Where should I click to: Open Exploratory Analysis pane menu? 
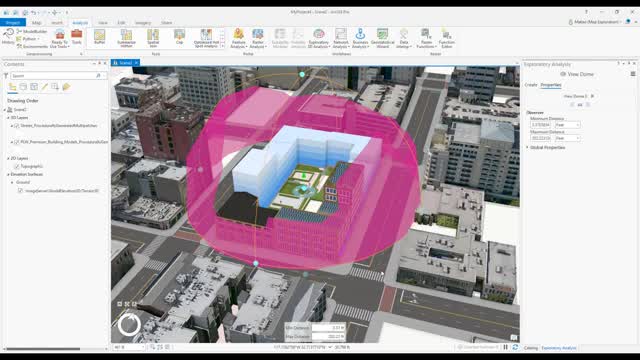pos(633,74)
